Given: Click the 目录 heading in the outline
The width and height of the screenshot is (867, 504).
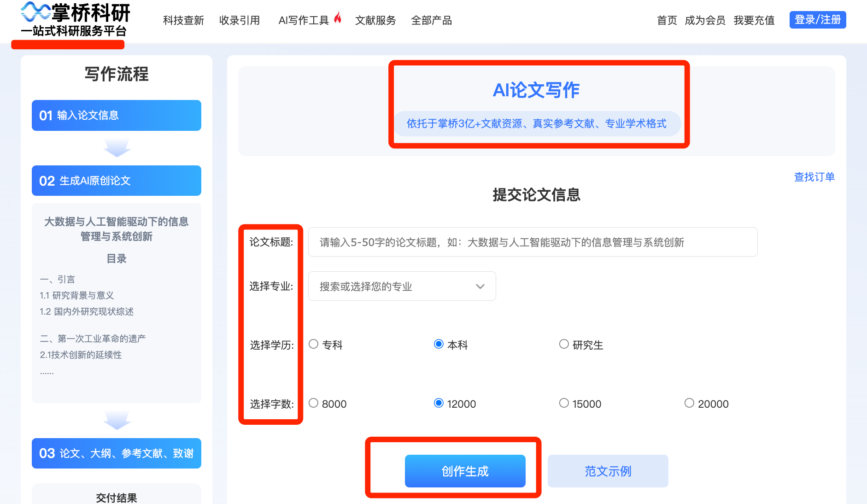Looking at the screenshot, I should pyautogui.click(x=117, y=258).
